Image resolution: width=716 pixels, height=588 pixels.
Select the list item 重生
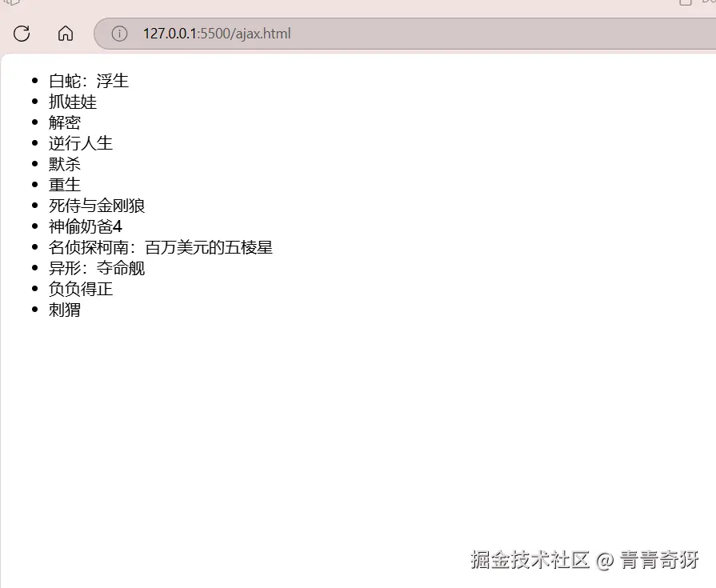(64, 185)
